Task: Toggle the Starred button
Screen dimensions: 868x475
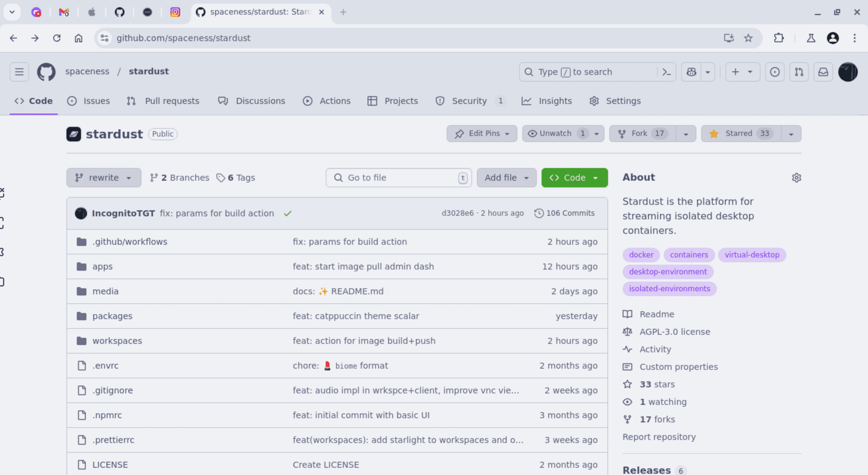Action: (741, 133)
